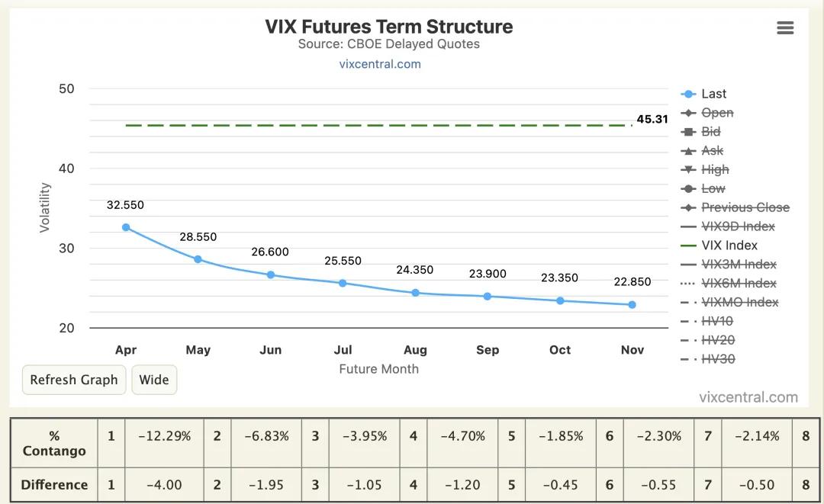This screenshot has width=824, height=504.
Task: Show the VIX6M Index legend item
Action: (739, 283)
